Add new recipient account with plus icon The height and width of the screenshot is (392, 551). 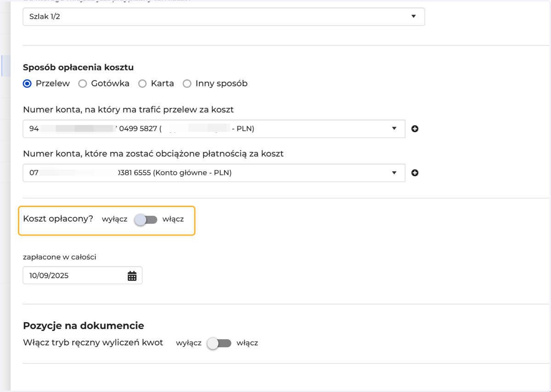coord(415,129)
